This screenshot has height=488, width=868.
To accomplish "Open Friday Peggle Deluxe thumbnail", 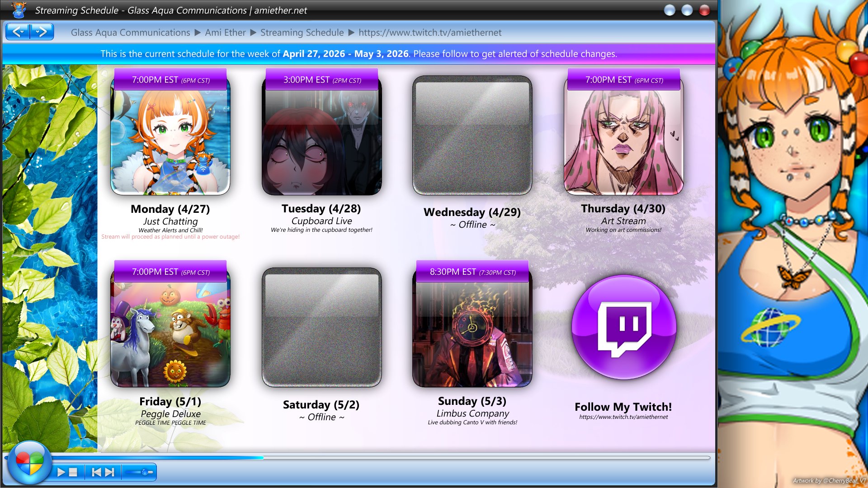I will (x=170, y=333).
